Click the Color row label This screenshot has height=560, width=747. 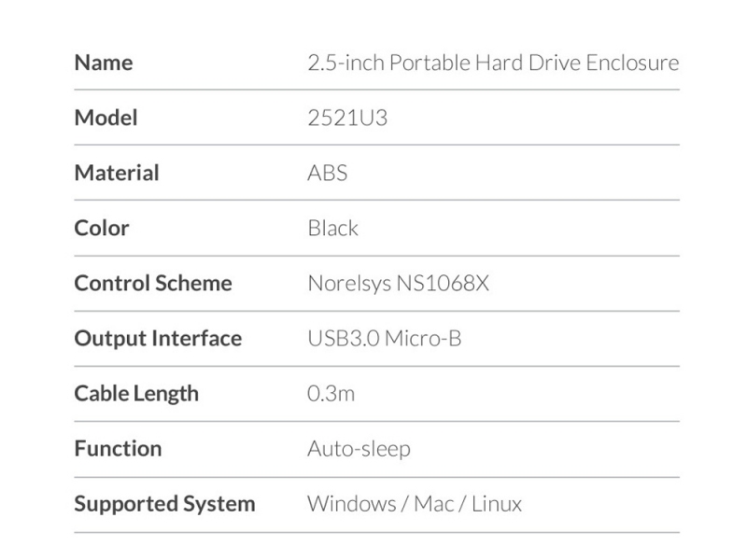(x=102, y=228)
